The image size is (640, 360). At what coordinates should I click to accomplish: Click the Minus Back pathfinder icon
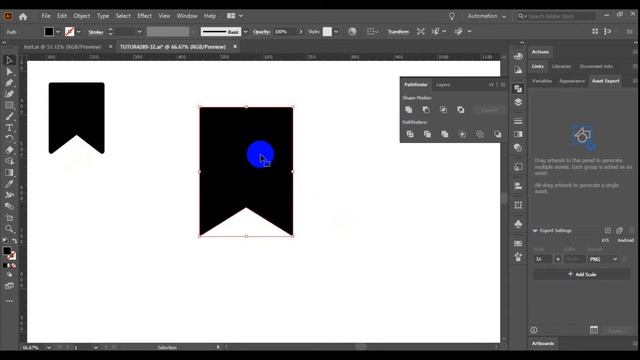pyautogui.click(x=498, y=134)
